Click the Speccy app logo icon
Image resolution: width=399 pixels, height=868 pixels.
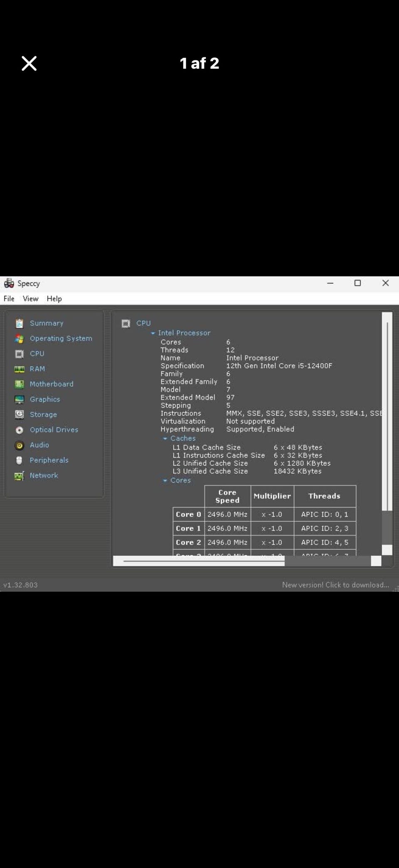9,283
